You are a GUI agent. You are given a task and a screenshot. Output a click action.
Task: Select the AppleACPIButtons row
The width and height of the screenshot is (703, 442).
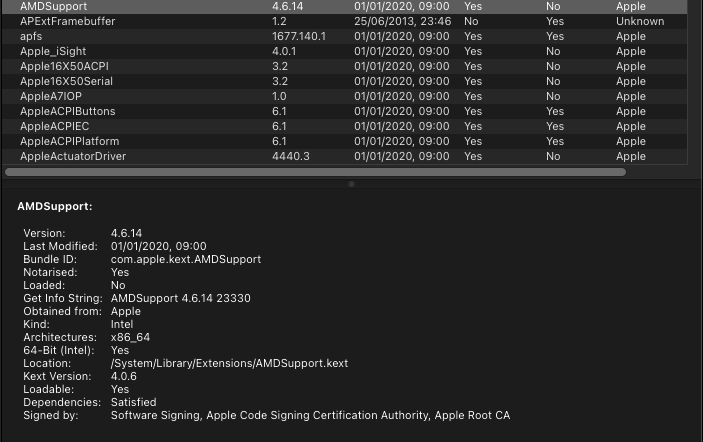[x=344, y=111]
